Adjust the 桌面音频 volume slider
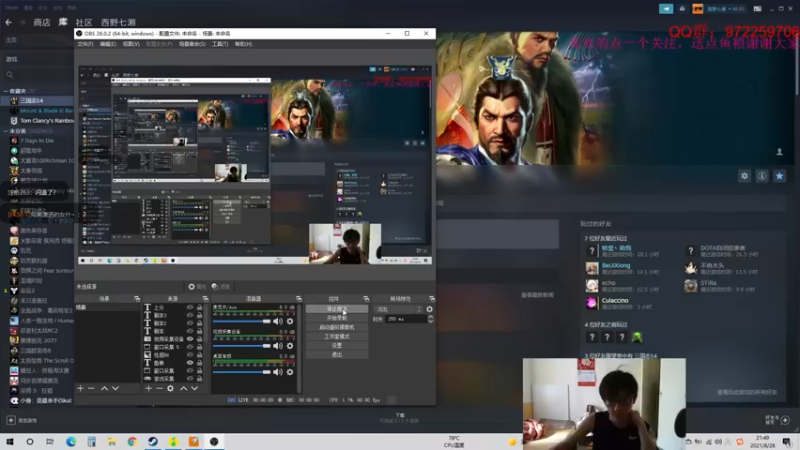 (242, 372)
